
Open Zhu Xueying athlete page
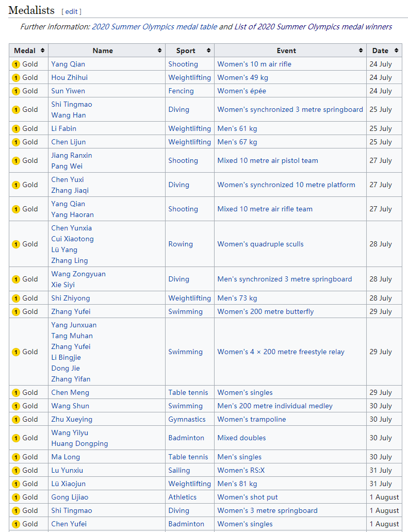point(72,419)
